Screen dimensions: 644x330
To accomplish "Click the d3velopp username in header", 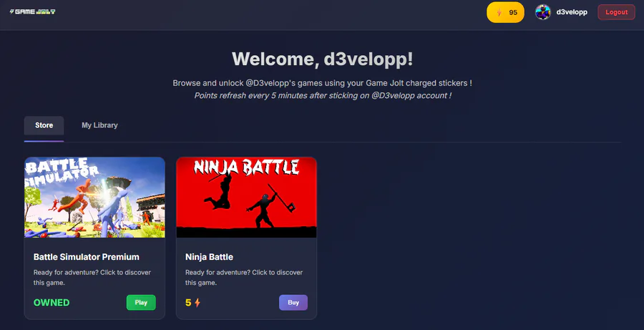I will tap(572, 12).
